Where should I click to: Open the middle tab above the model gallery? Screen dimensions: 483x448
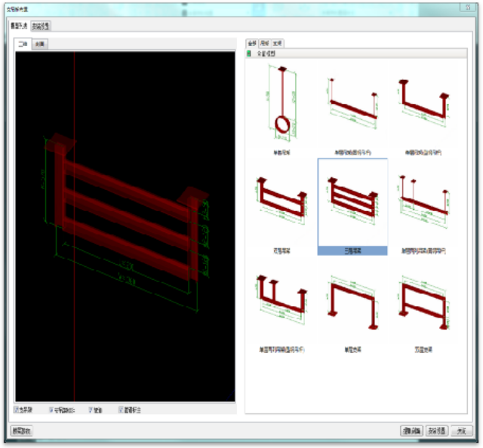tap(265, 44)
